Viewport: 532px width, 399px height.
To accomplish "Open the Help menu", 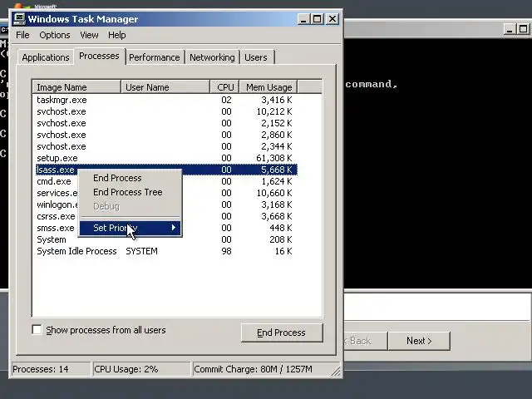I will pyautogui.click(x=116, y=35).
